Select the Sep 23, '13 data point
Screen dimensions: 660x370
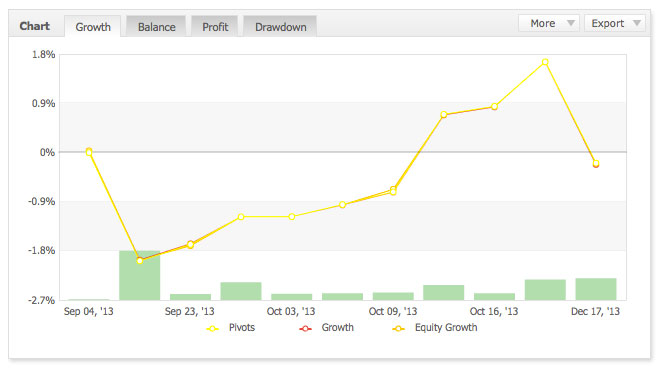pos(190,245)
